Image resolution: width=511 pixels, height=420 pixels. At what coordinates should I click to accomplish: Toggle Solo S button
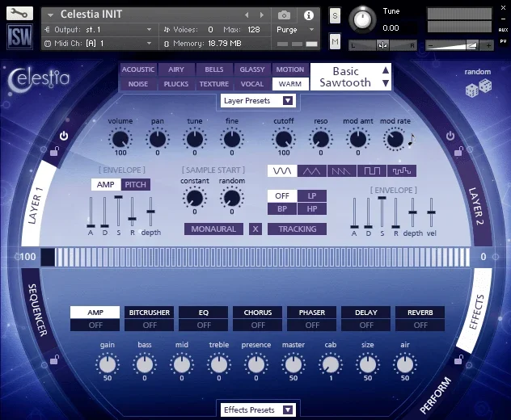click(x=335, y=15)
